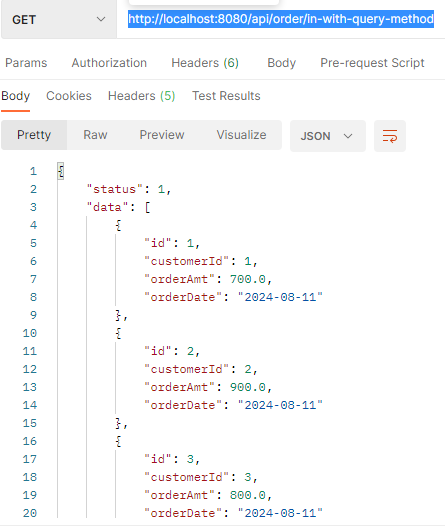Open the response Cookies tab
The height and width of the screenshot is (528, 445).
coord(69,96)
